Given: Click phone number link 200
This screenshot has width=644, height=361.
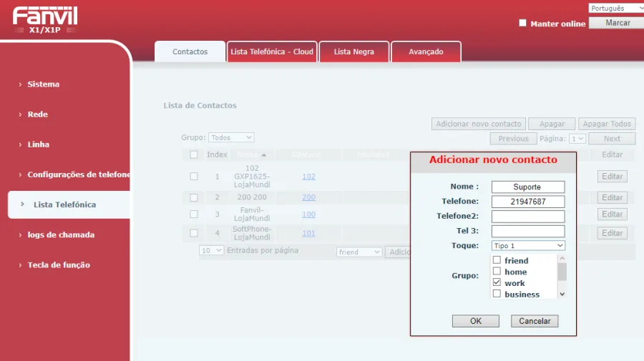Looking at the screenshot, I should click(308, 197).
